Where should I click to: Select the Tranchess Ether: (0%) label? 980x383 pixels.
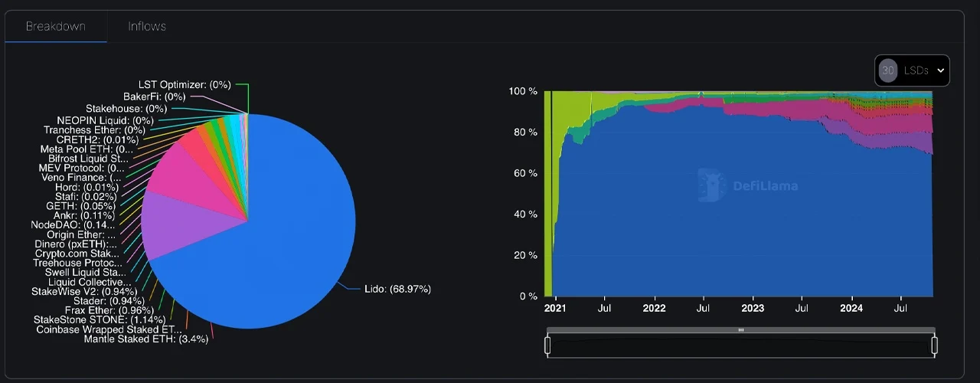coord(94,130)
